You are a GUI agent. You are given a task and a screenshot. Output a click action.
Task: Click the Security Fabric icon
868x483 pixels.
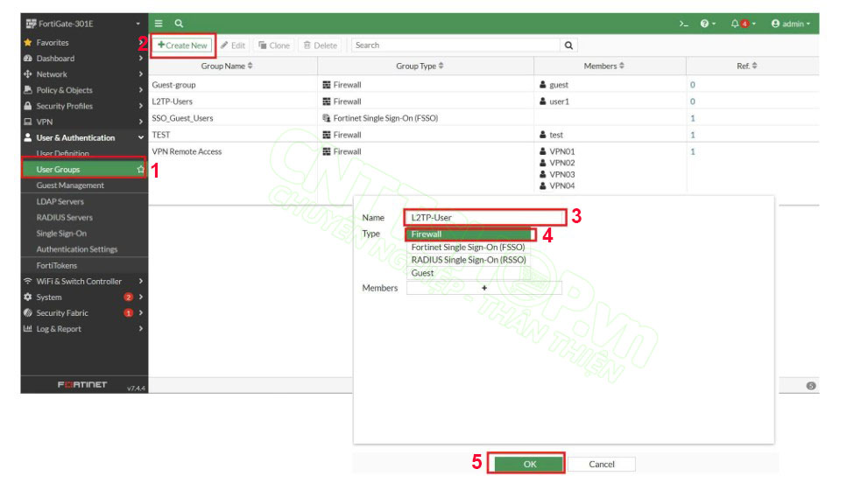click(x=28, y=313)
